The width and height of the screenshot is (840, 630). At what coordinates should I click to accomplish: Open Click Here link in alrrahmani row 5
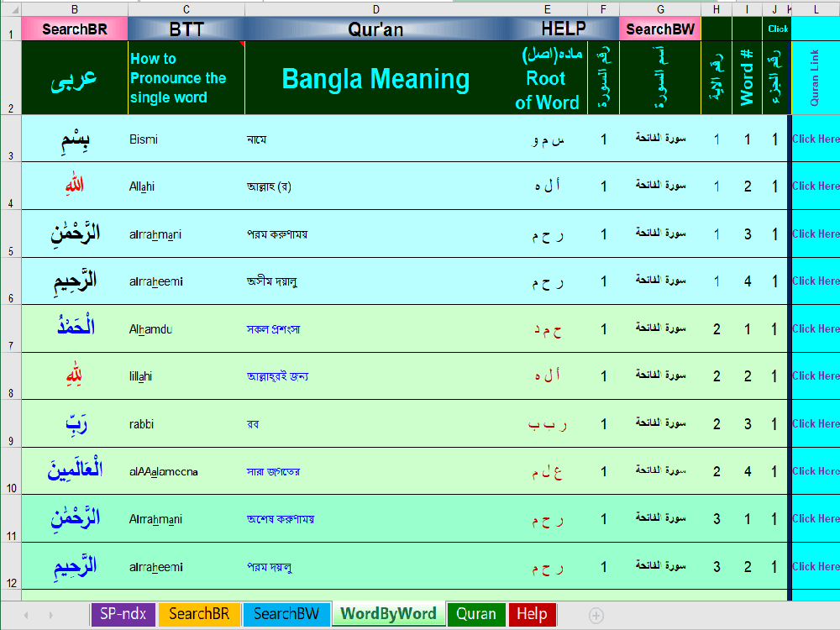click(816, 234)
